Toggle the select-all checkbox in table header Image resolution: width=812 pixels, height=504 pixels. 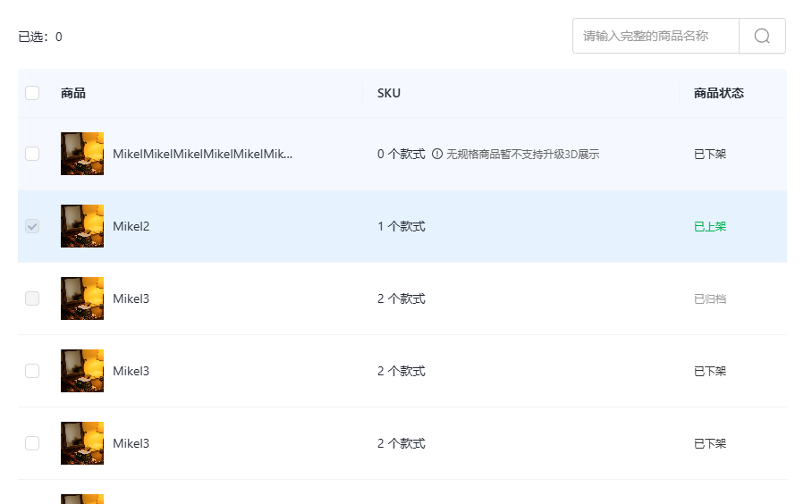coord(32,93)
